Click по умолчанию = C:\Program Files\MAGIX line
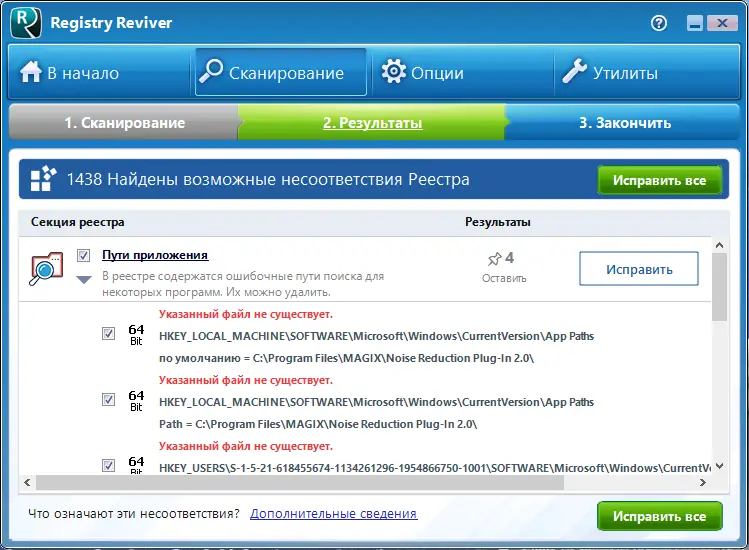 (x=346, y=358)
